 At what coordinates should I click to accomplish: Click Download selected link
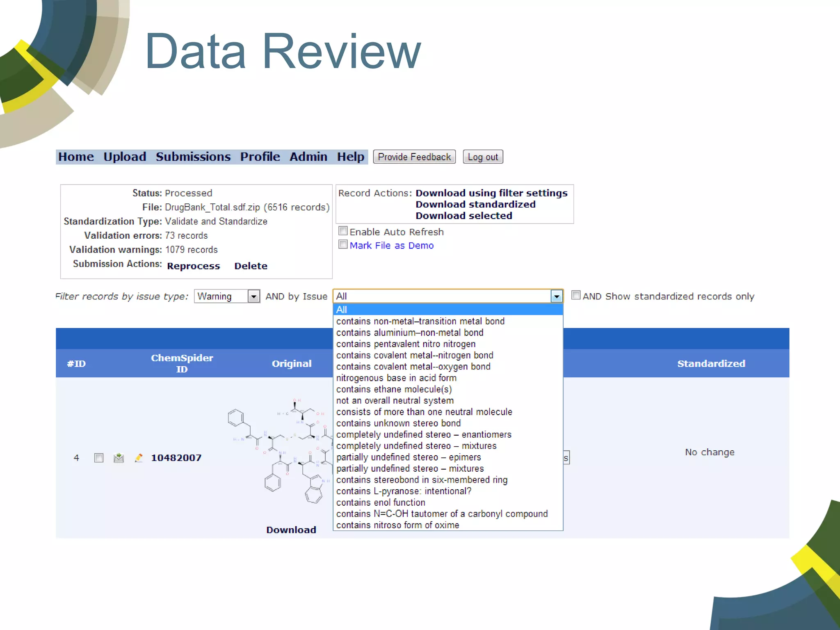[x=464, y=216]
